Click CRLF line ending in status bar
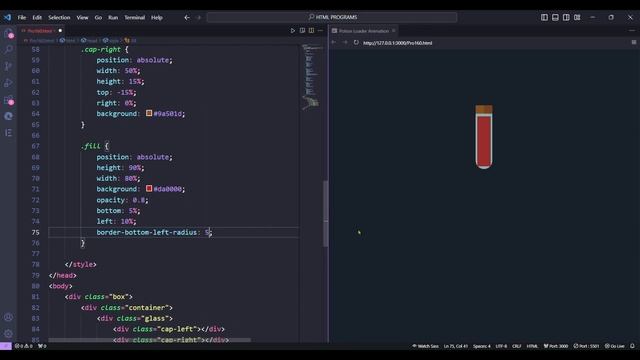 click(516, 346)
